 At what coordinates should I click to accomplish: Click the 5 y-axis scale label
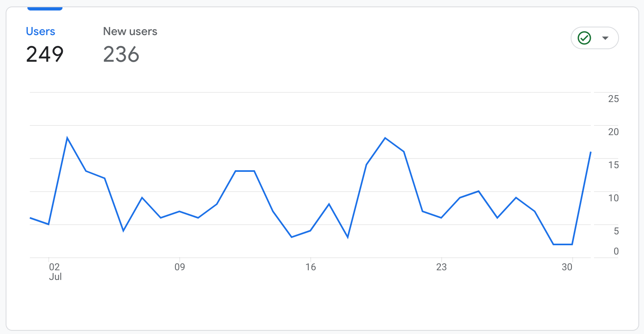[x=616, y=231]
